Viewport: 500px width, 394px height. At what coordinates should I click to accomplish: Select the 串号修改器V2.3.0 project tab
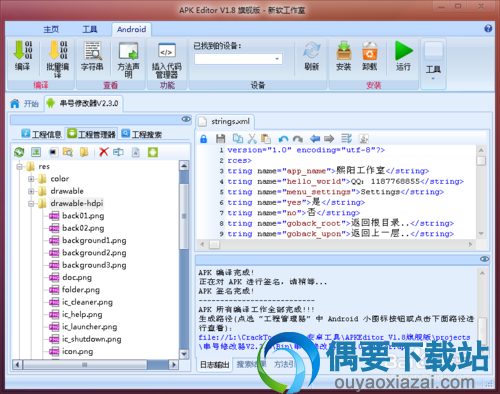coord(83,103)
